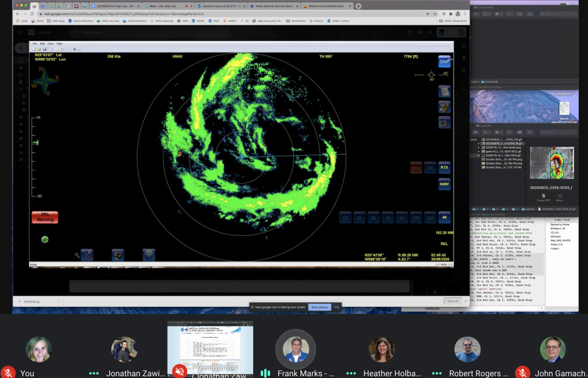588x378 pixels.
Task: Click More in Finder preview pane
Action: [x=560, y=198]
